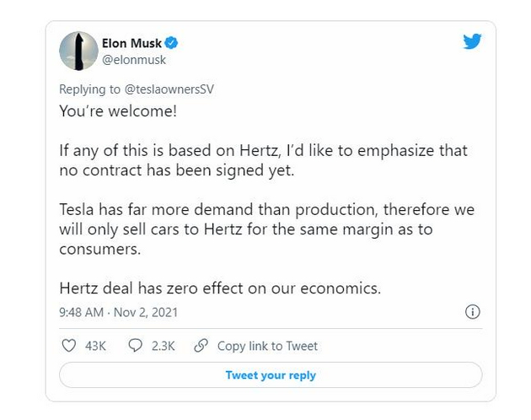This screenshot has height=420, width=531.
Task: Click the Twitter bird logo
Action: (x=472, y=41)
